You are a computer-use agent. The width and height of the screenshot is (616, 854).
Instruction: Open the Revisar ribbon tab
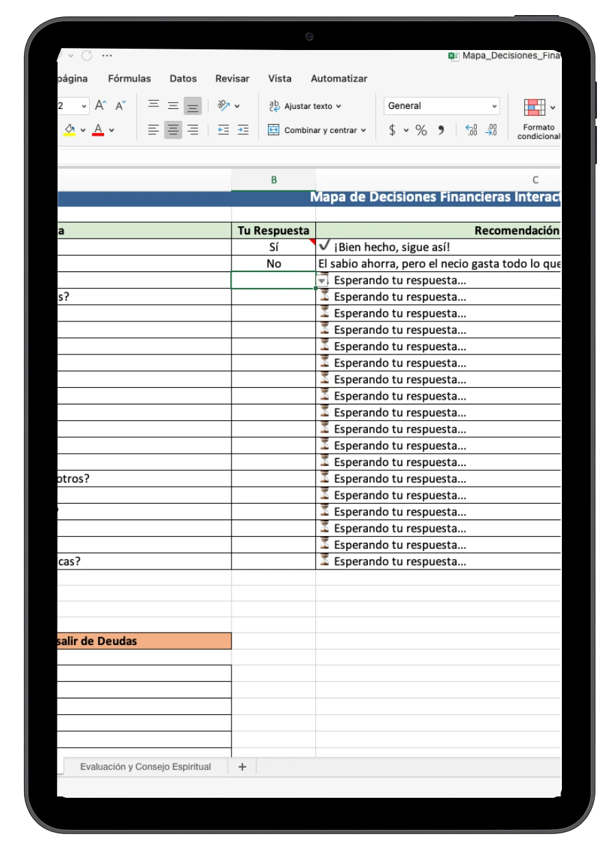(232, 79)
